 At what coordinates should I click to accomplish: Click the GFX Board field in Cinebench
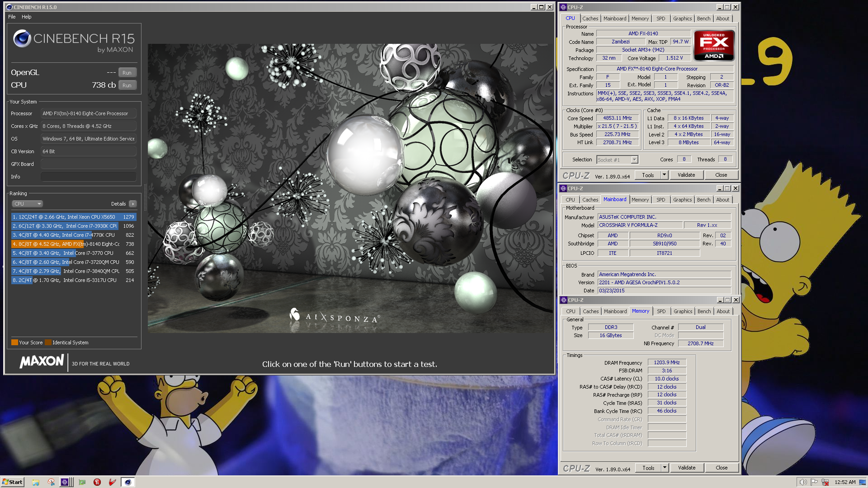click(x=88, y=164)
